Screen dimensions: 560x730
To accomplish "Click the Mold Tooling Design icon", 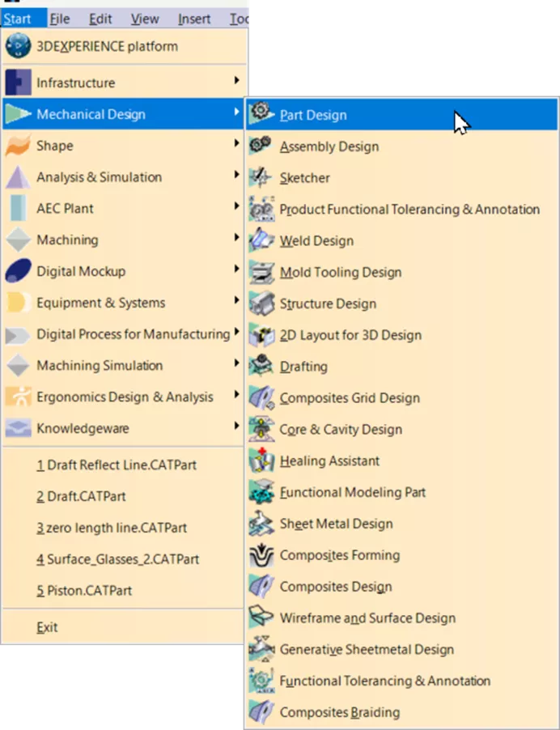I will (261, 272).
